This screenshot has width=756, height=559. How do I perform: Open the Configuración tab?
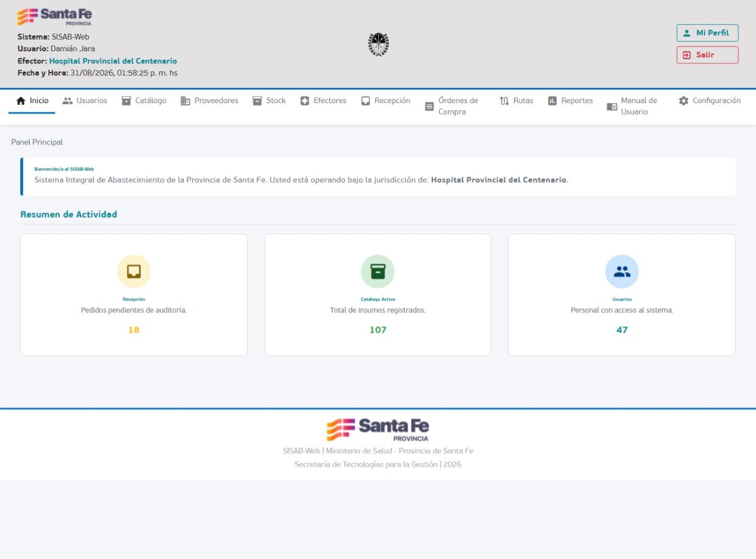710,101
